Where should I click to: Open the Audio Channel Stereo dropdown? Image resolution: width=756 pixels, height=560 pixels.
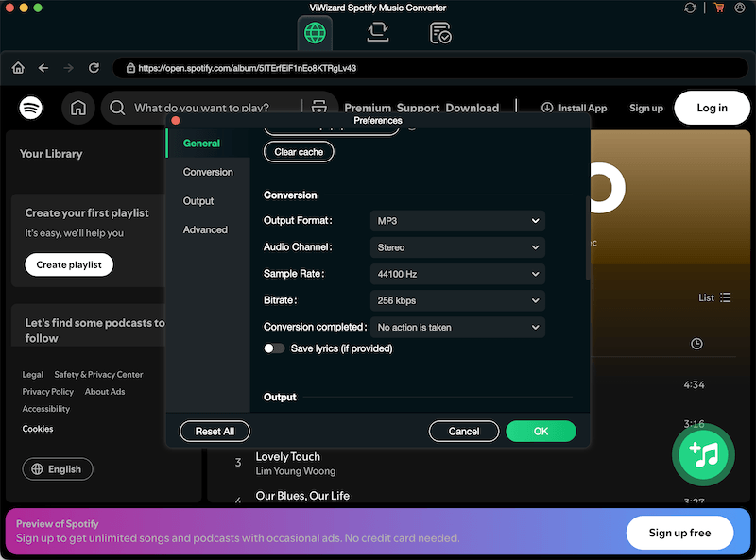457,247
